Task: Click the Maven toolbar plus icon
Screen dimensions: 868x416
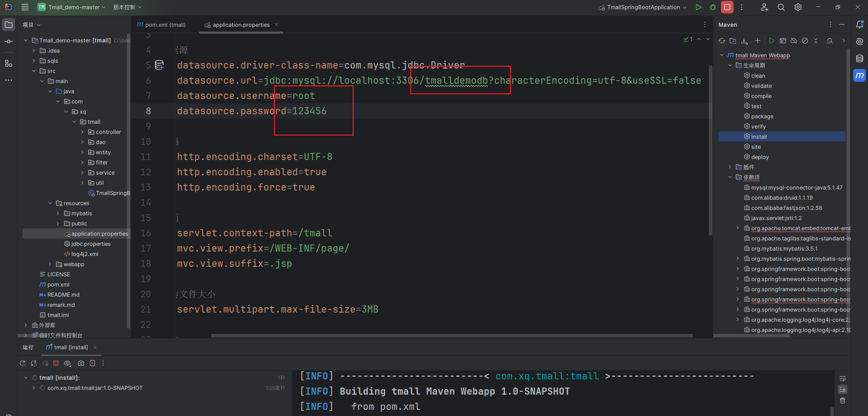Action: [x=757, y=41]
